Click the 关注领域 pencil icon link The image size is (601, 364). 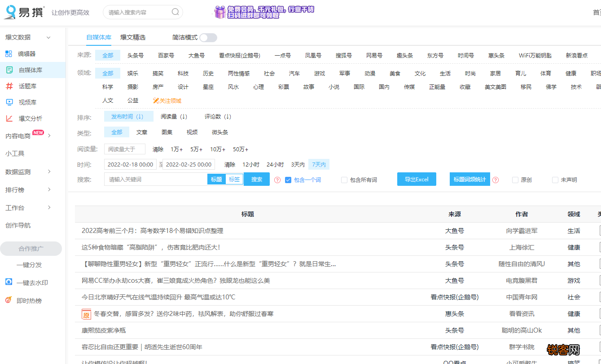point(167,101)
